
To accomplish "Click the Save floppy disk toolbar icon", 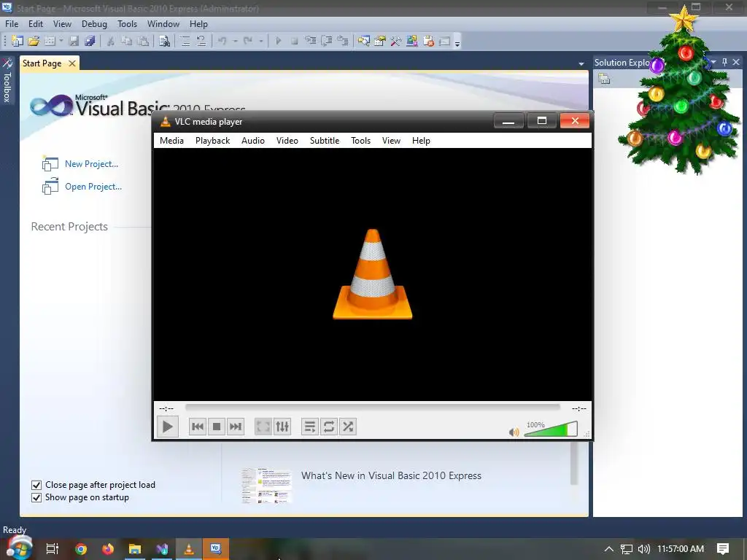I will [x=74, y=41].
